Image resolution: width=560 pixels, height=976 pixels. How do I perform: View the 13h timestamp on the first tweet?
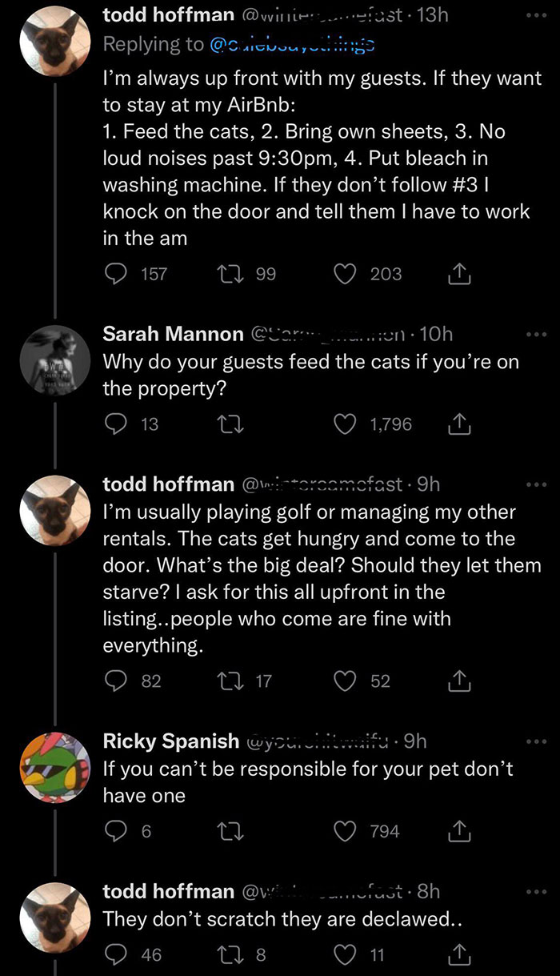[431, 14]
